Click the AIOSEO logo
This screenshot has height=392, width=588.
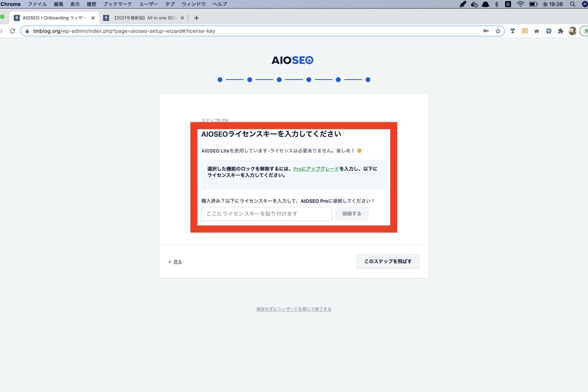(292, 60)
